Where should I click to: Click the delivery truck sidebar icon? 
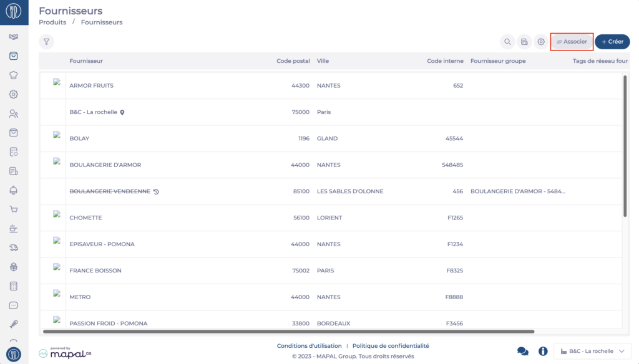(x=14, y=247)
